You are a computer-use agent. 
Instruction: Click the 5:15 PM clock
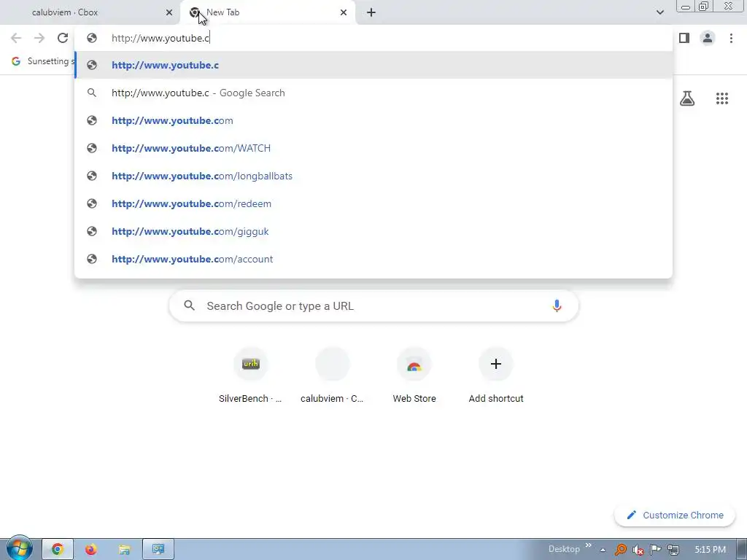point(710,550)
